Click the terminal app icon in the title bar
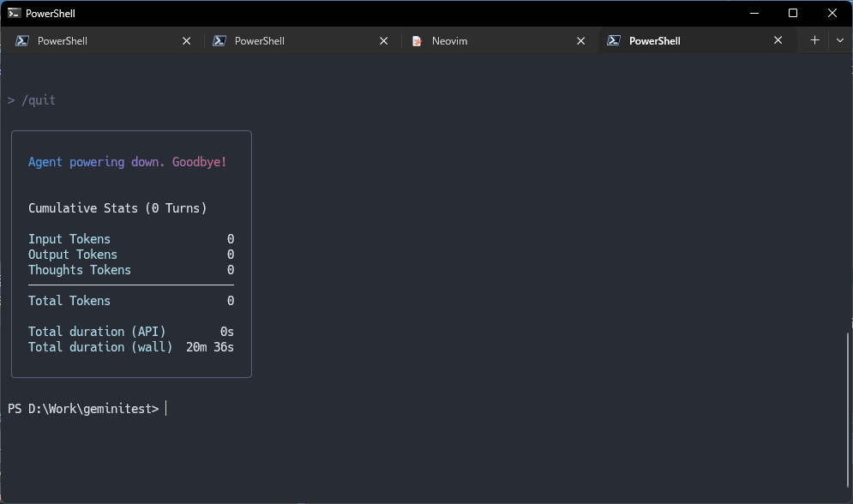The image size is (853, 504). (15, 13)
